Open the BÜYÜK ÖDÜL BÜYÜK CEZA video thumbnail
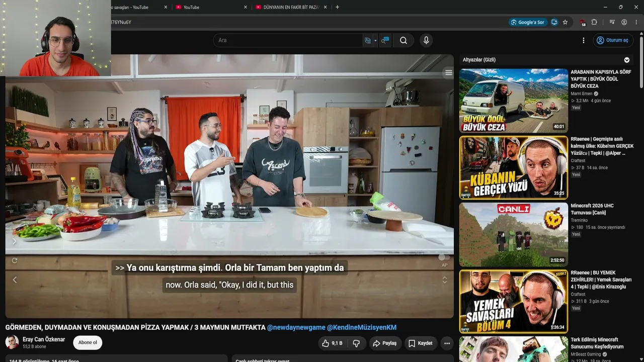Screen dimensions: 644x362 coord(513,101)
